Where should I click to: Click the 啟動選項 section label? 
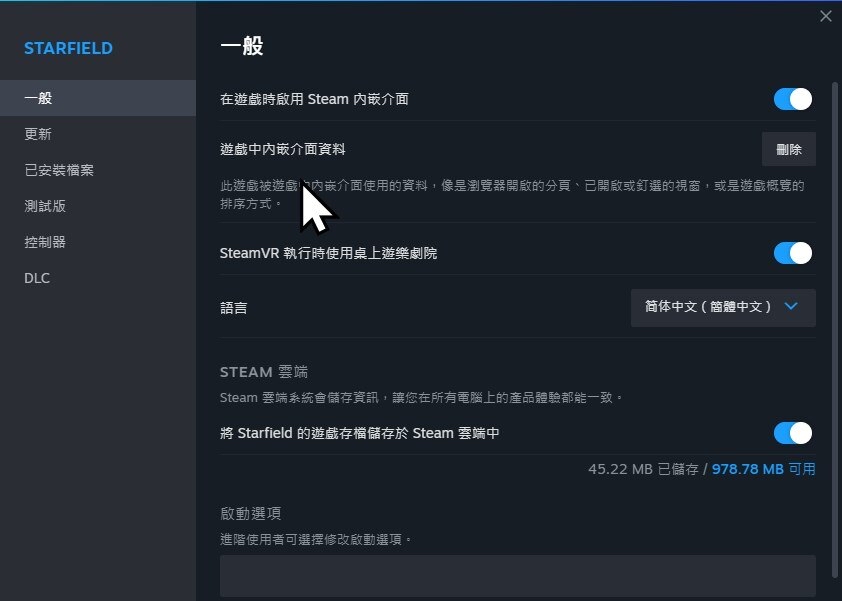[250, 513]
